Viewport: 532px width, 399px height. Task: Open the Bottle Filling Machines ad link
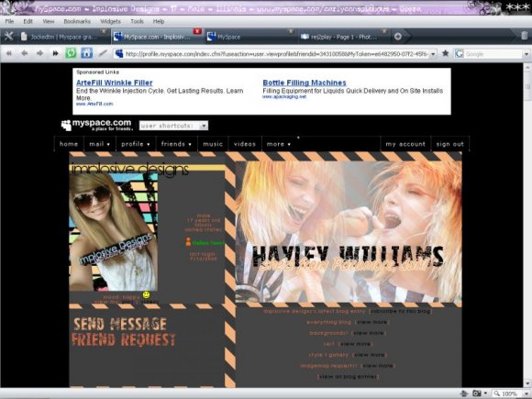(x=305, y=83)
